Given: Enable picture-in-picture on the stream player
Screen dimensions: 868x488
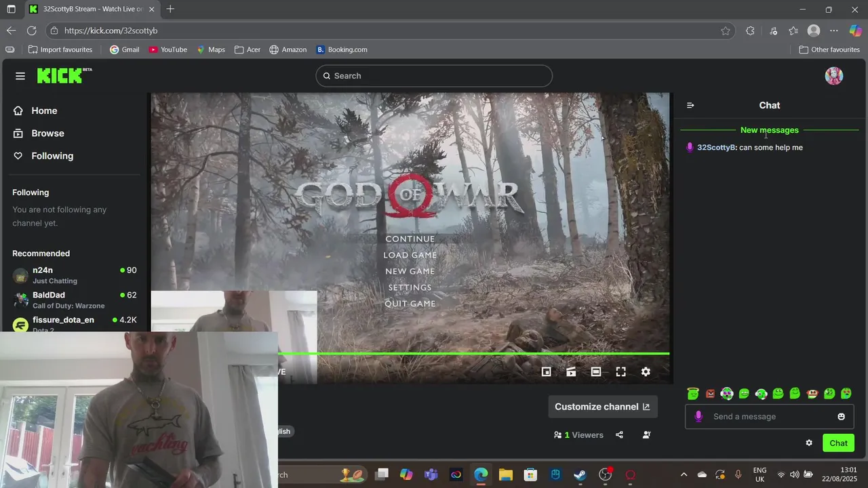Looking at the screenshot, I should point(546,371).
